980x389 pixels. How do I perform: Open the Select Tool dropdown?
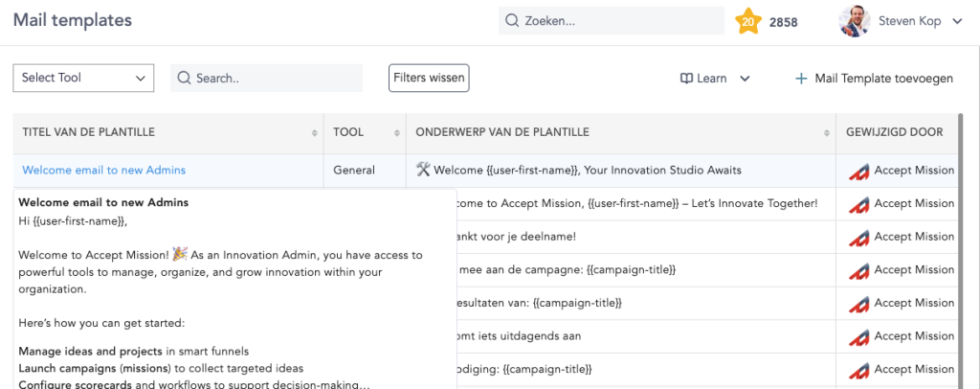83,79
